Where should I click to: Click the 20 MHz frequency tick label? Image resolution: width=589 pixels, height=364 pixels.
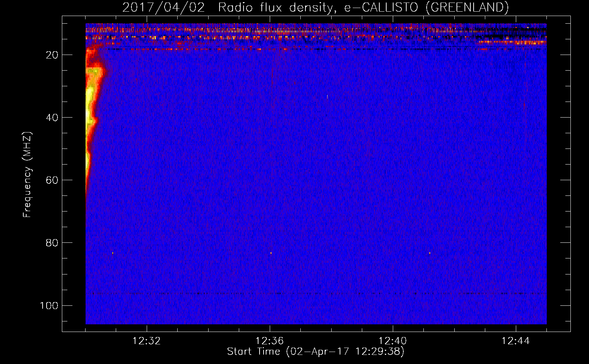(52, 55)
